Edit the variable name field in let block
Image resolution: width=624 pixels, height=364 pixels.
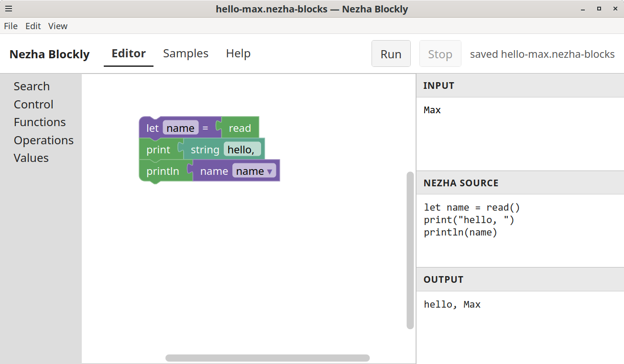tap(180, 128)
